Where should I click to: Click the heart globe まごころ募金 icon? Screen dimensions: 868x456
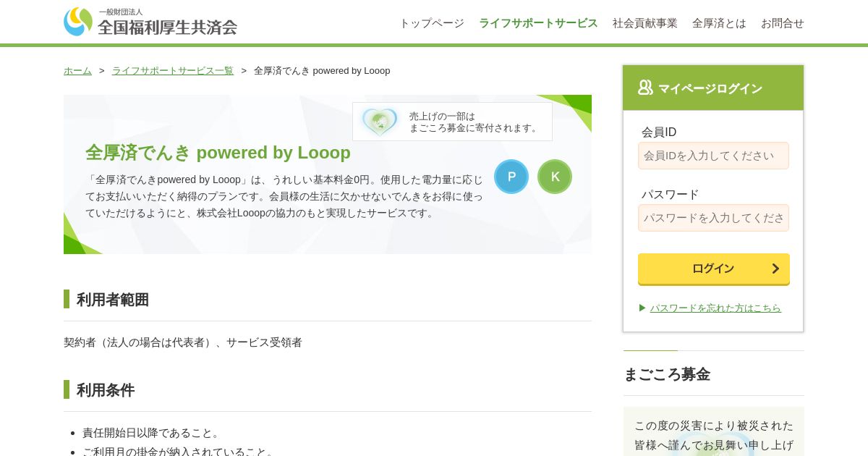click(380, 122)
